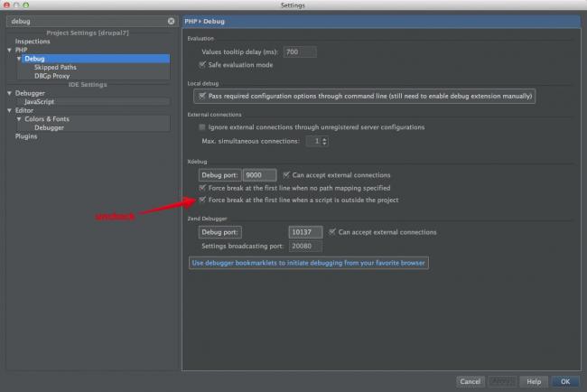Open JavaScript debugger settings
Viewport: 587px width, 392px height.
pos(40,102)
